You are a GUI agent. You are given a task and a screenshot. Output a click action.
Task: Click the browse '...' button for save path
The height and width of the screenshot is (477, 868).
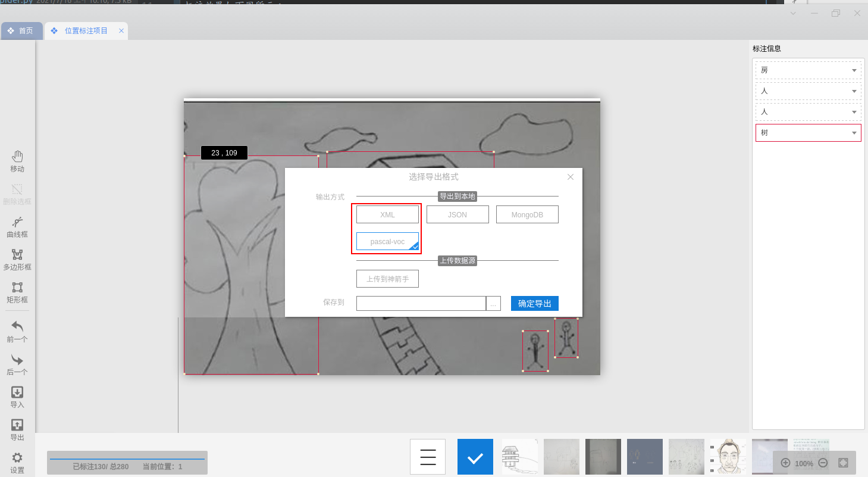pos(493,304)
